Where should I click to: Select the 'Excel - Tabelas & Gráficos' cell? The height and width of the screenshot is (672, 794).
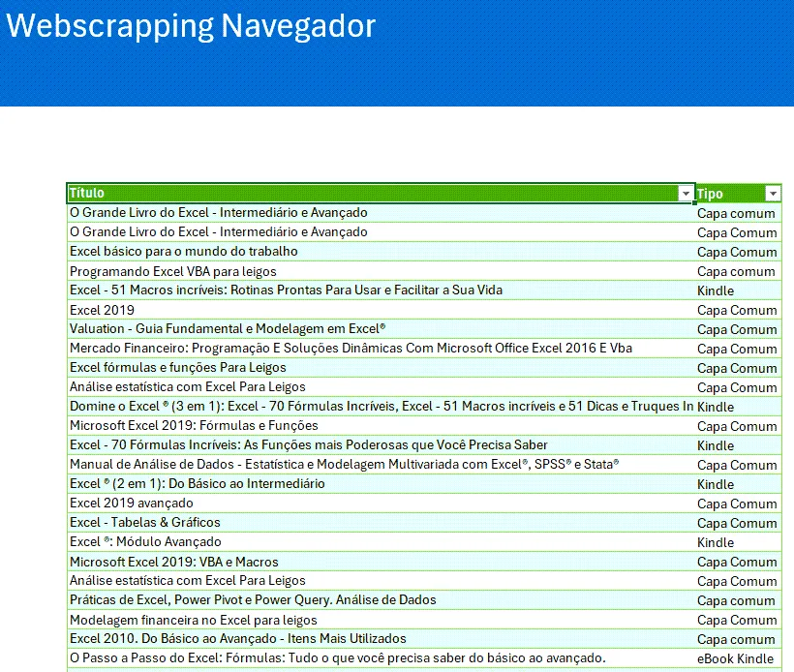381,522
